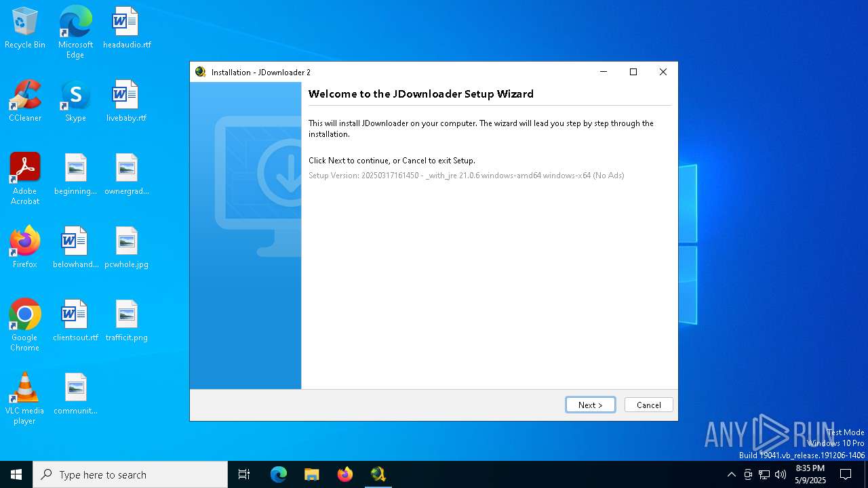Minimize the Installation window
868x488 pixels.
click(x=603, y=72)
